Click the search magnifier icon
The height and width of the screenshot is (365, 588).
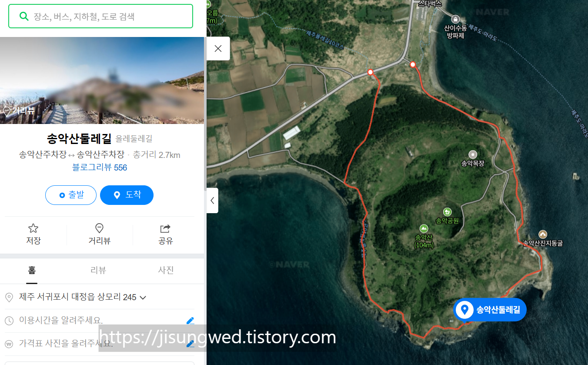tap(24, 17)
